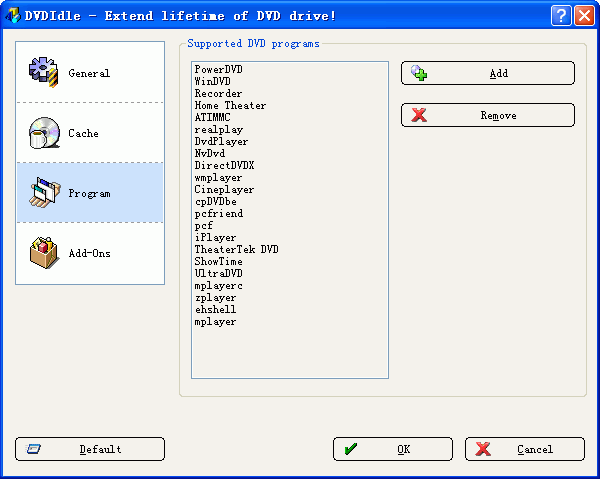The height and width of the screenshot is (479, 600).
Task: Select the mplayer list entry
Action: 215,322
